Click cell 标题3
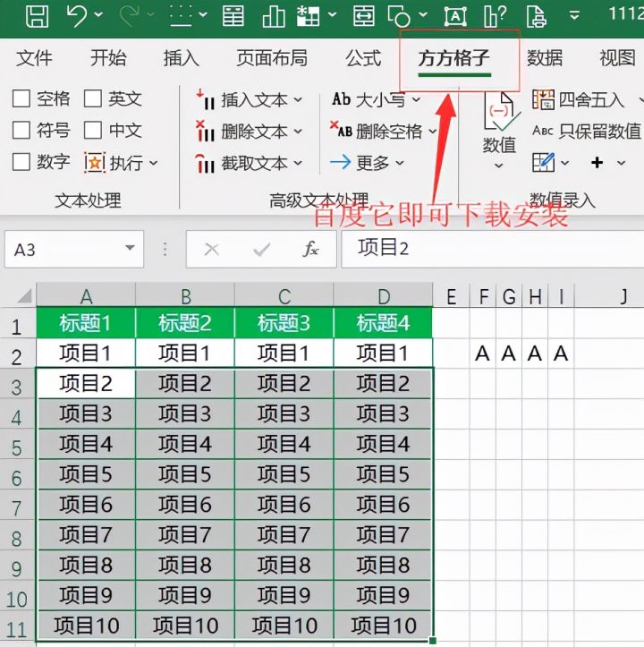 click(284, 323)
